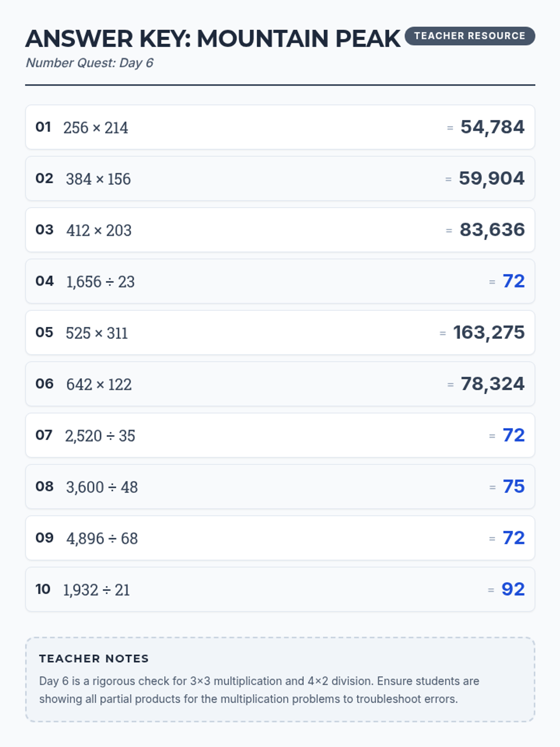Click the Teacher Notes heading
The image size is (560, 747).
(94, 659)
